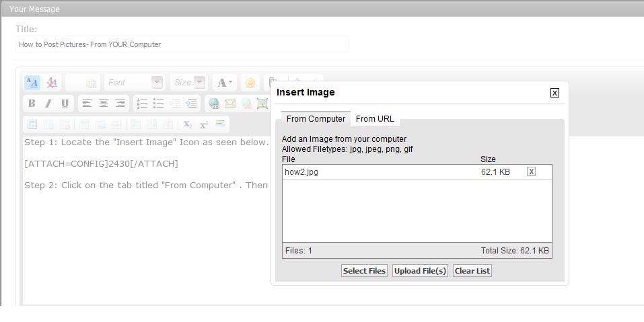
Task: Apply subscript formatting
Action: pos(188,124)
